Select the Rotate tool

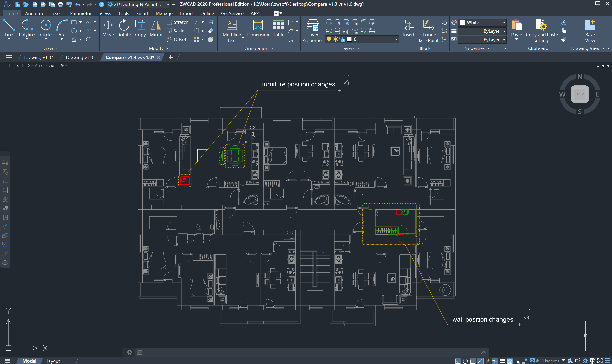pos(124,28)
